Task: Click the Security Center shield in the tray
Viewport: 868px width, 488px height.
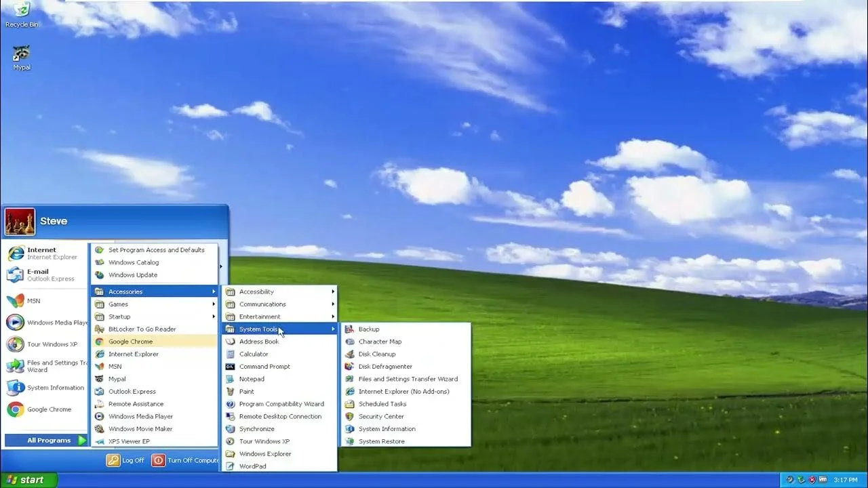Action: pos(811,479)
